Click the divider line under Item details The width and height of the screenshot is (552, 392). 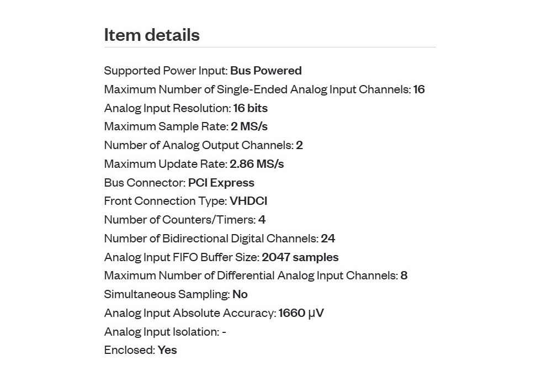point(270,47)
